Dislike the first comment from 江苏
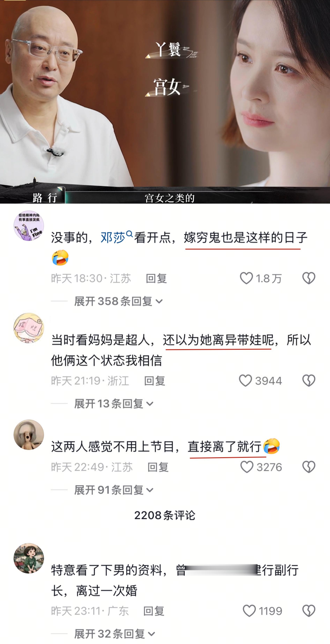The width and height of the screenshot is (330, 644). point(309,278)
